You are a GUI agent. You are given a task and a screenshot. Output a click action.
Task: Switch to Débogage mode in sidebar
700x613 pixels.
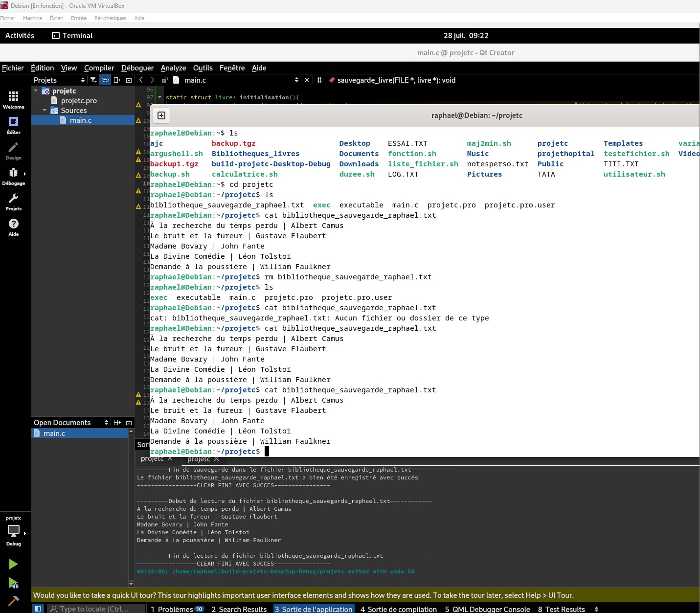[x=13, y=176]
